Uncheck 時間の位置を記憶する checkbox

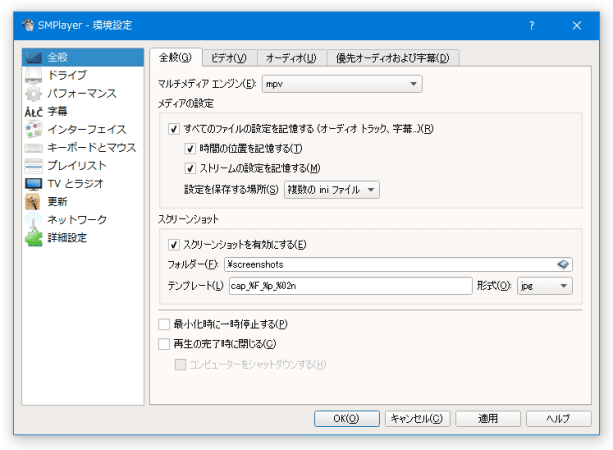190,149
